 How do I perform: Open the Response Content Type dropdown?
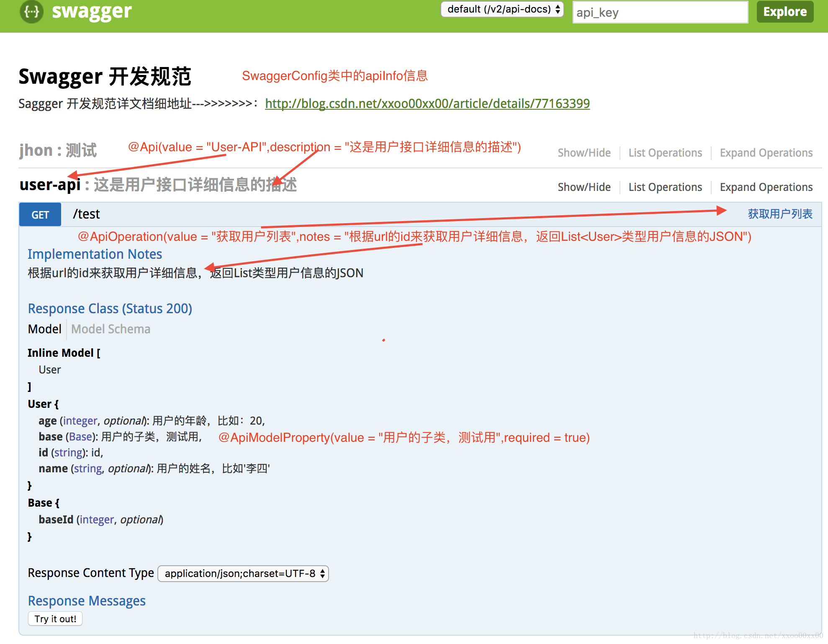pyautogui.click(x=243, y=573)
